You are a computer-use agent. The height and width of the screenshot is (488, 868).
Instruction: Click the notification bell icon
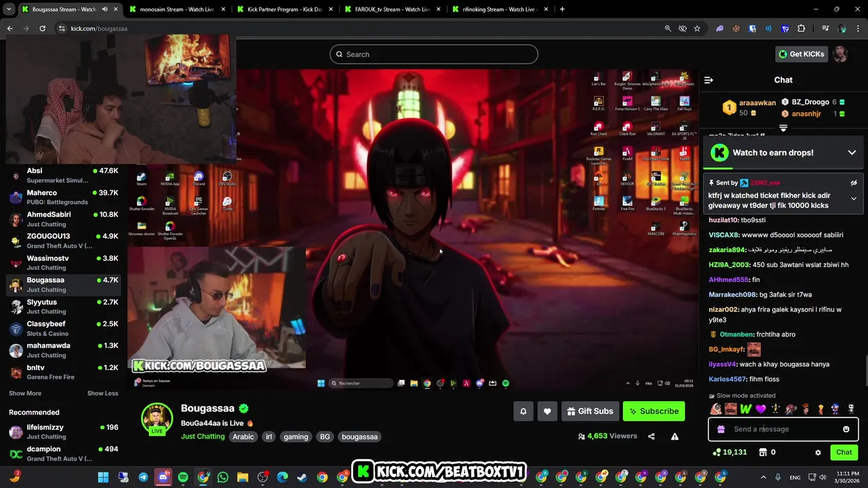[524, 411]
